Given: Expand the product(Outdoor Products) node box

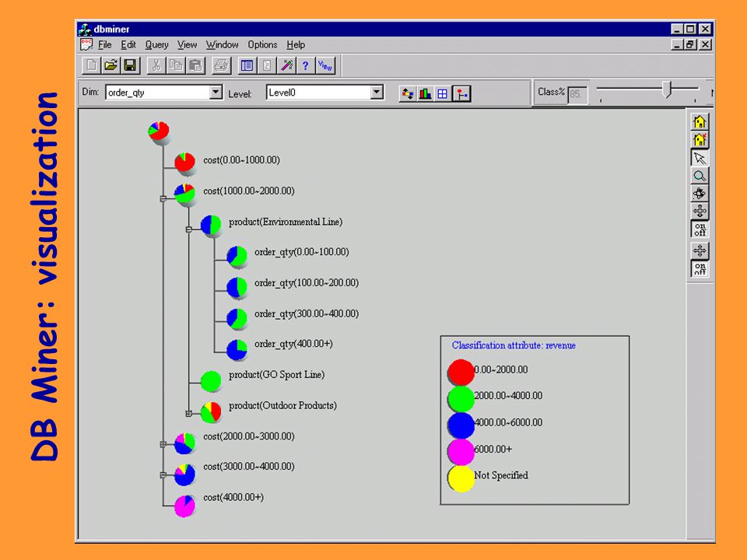Looking at the screenshot, I should click(x=188, y=413).
